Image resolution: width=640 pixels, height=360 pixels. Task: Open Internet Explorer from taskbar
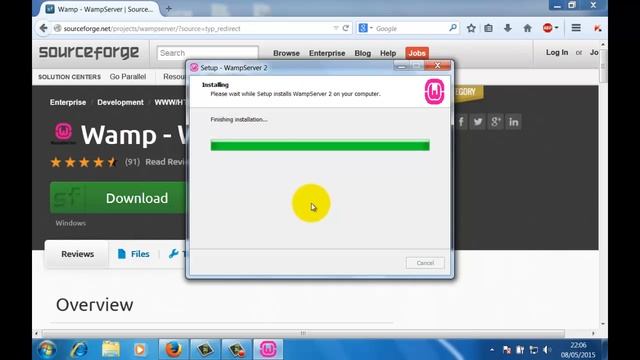[x=79, y=349]
